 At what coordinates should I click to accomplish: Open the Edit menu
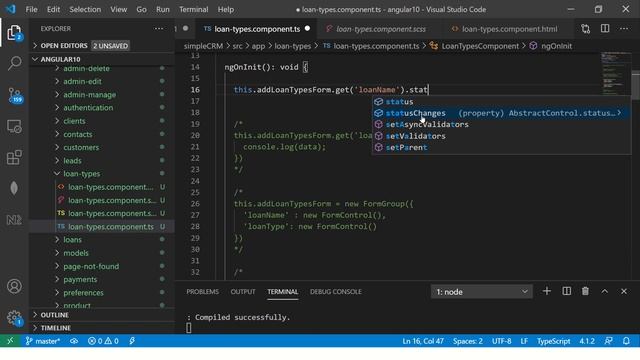tap(53, 9)
